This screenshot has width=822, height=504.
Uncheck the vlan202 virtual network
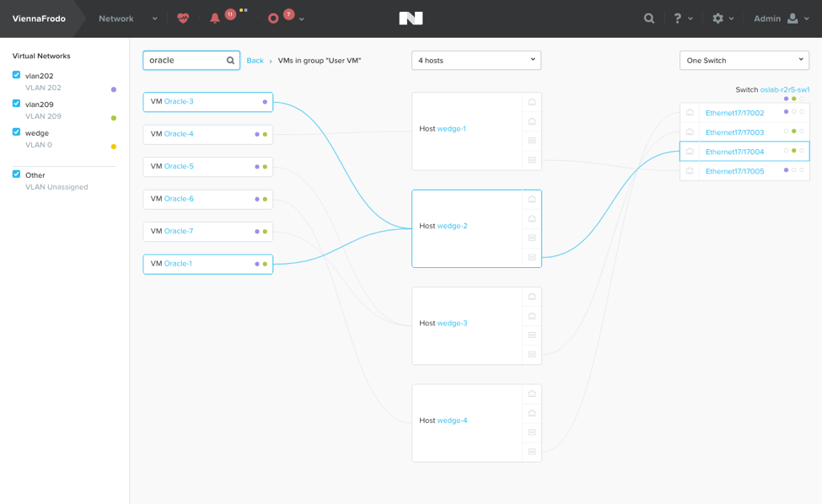coord(15,75)
